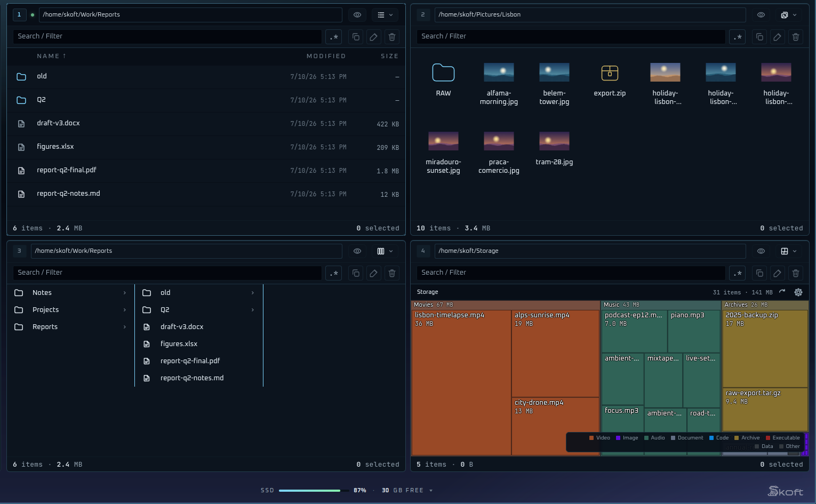Expand the Notes folder chevron
This screenshot has width=816, height=504.
pyautogui.click(x=125, y=293)
